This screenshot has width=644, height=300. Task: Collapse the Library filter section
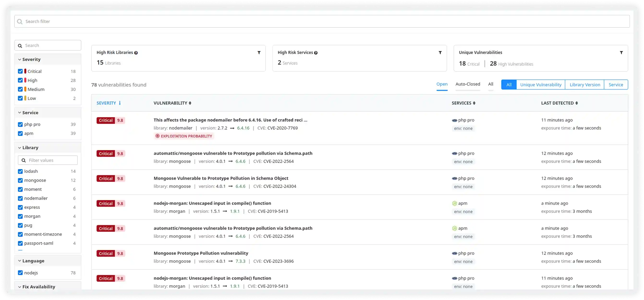point(19,147)
